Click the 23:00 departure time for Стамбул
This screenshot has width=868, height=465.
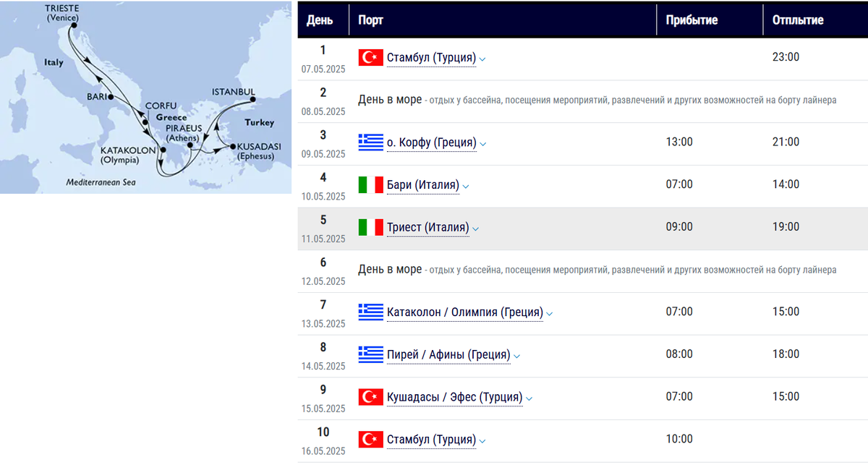[x=786, y=57]
